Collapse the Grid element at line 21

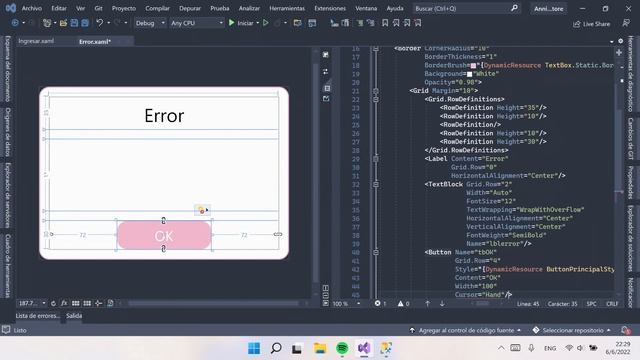click(x=376, y=91)
